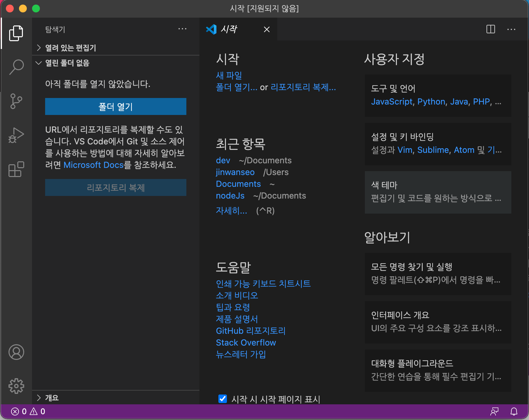Open the 색 테마 card
Screen dimensions: 529x420
pyautogui.click(x=438, y=192)
